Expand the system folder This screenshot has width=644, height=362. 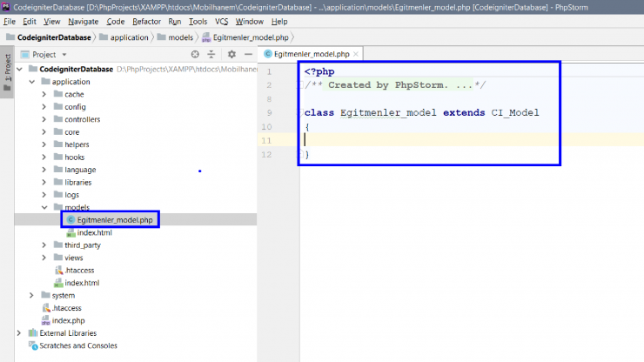(32, 296)
